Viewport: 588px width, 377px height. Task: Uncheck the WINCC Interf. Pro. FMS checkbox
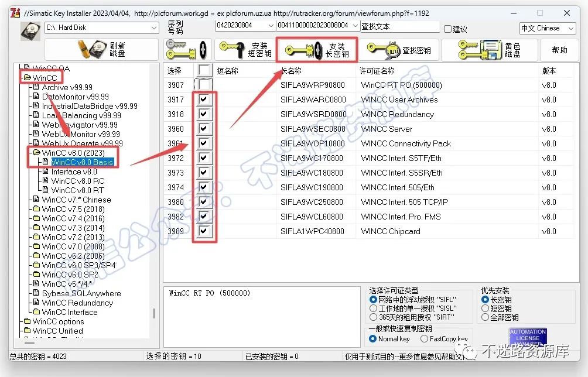(203, 217)
